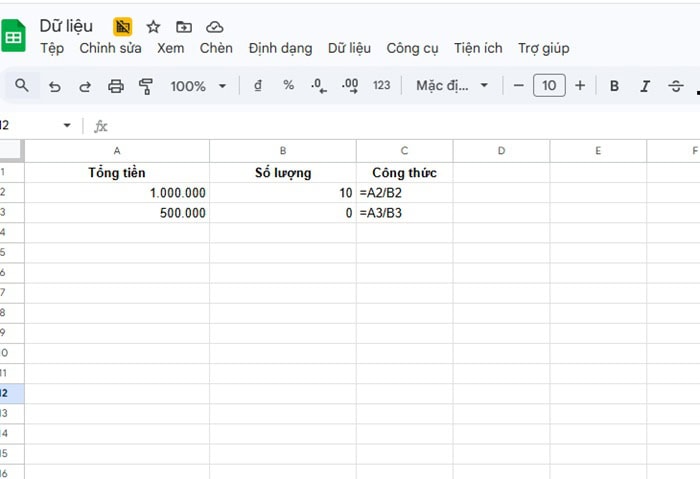Screen dimensions: 700x479
Task: Expand the font family dropdown
Action: pos(452,86)
